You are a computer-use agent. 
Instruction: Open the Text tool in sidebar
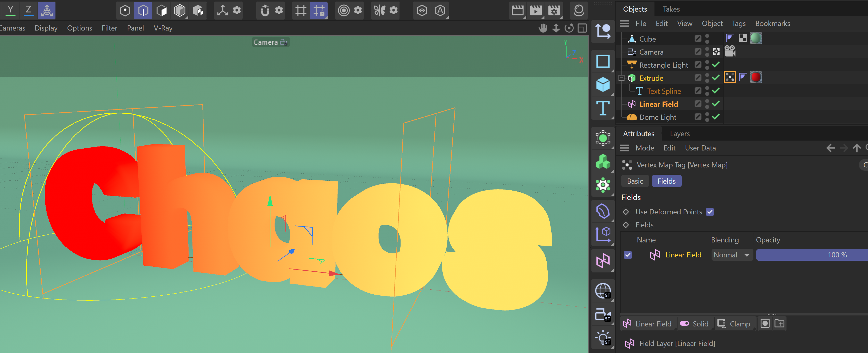click(603, 108)
